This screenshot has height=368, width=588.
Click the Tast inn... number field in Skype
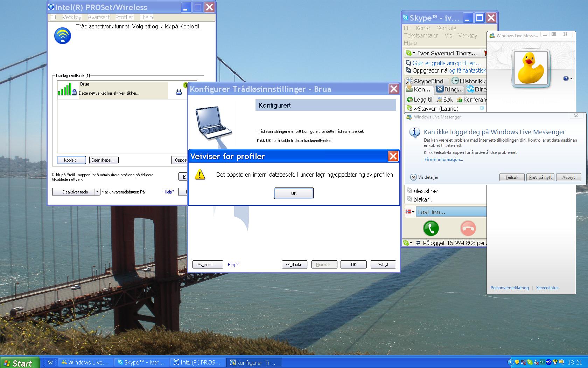point(451,212)
